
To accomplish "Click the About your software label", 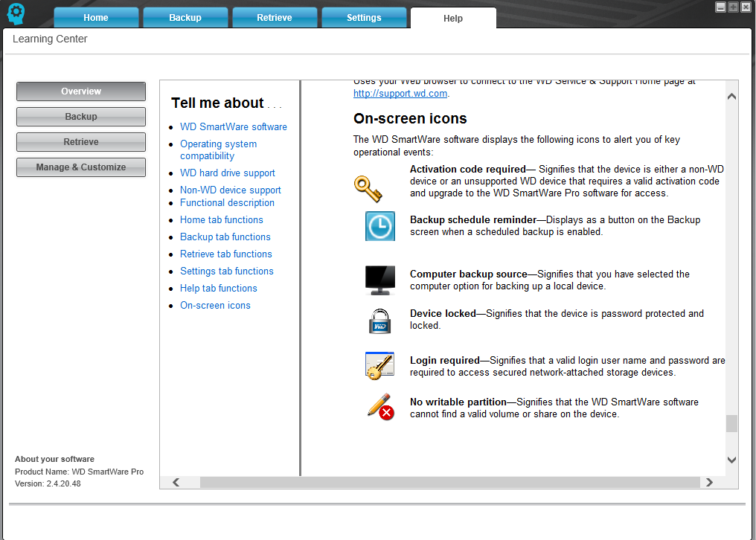I will coord(54,459).
